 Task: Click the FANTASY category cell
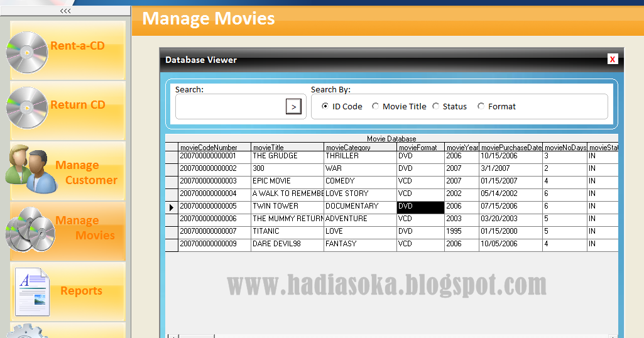[360, 245]
